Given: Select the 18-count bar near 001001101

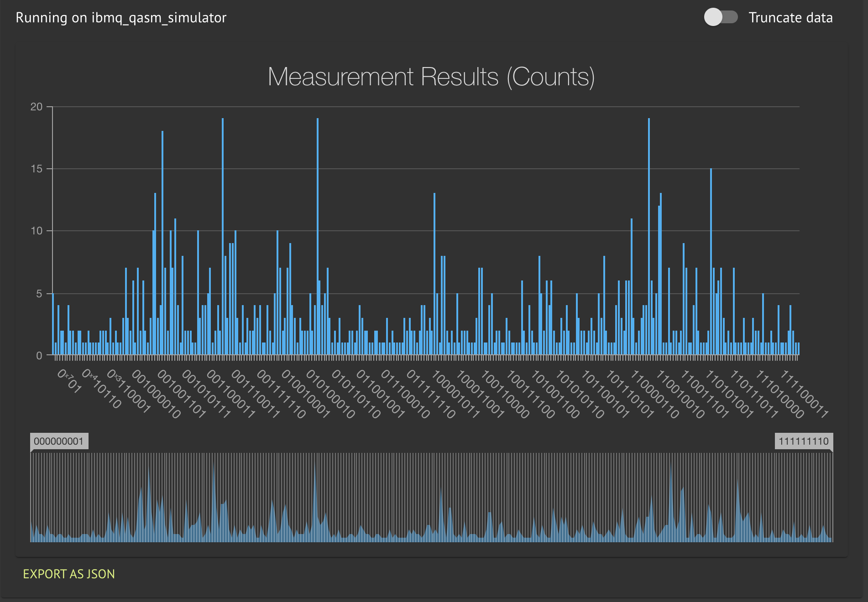Looking at the screenshot, I should click(162, 243).
